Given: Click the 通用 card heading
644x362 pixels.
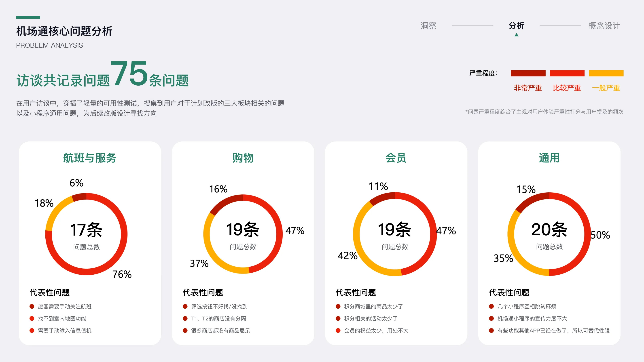Looking at the screenshot, I should [x=549, y=158].
